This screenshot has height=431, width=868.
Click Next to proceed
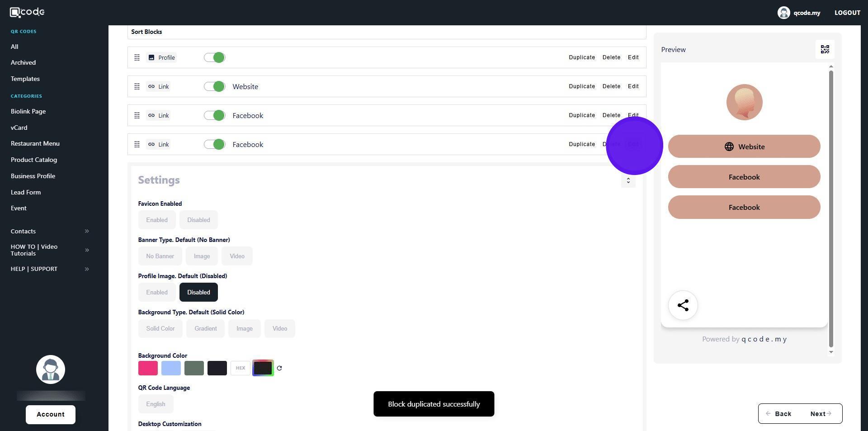(x=821, y=414)
